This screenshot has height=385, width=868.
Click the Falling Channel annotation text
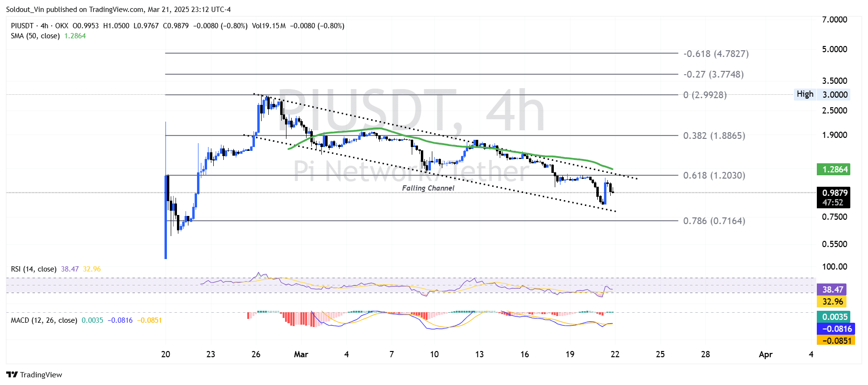[428, 188]
